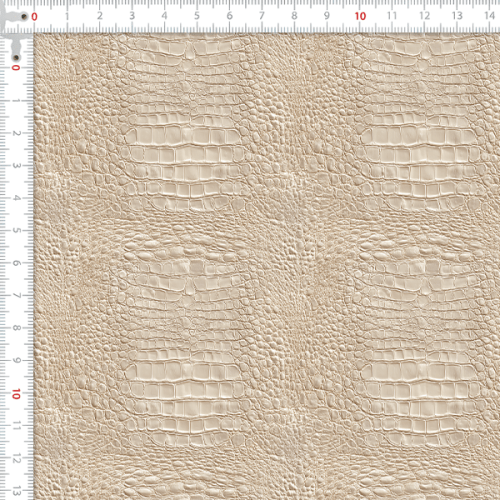500x500 pixels.
Task: Click the number 7 on the horizontal ruler
Action: [x=262, y=16]
